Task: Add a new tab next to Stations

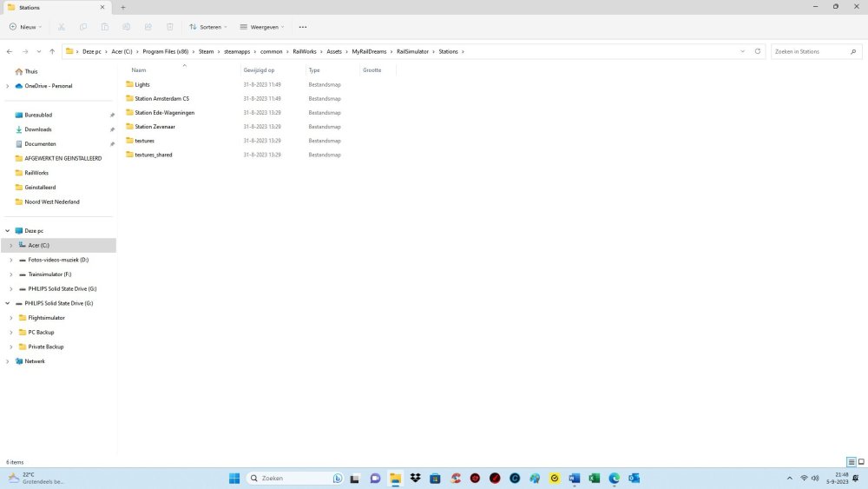Action: click(123, 8)
